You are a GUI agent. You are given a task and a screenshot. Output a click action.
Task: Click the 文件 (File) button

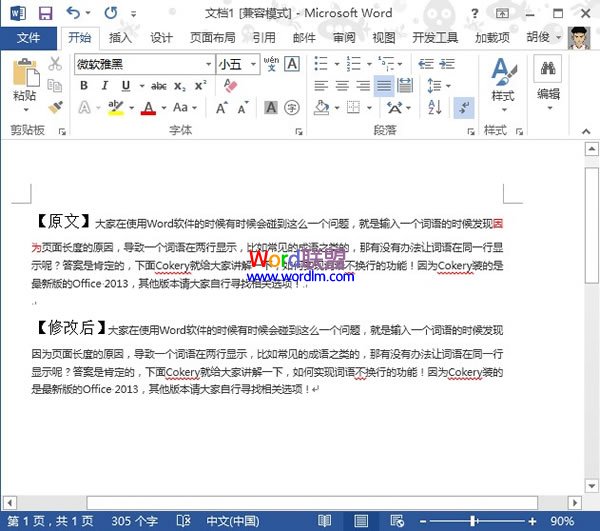coord(28,38)
